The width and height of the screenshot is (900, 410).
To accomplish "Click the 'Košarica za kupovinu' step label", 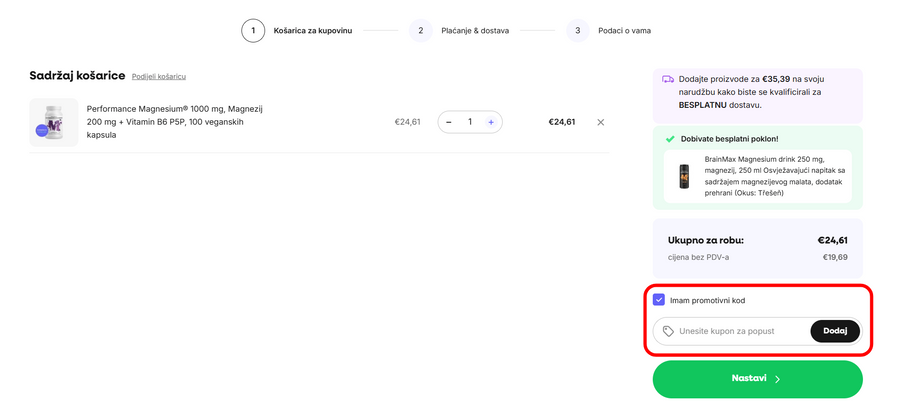I will (313, 31).
